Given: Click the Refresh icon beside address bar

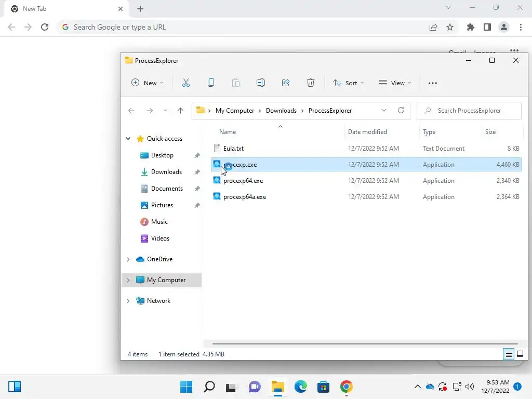Looking at the screenshot, I should [401, 110].
